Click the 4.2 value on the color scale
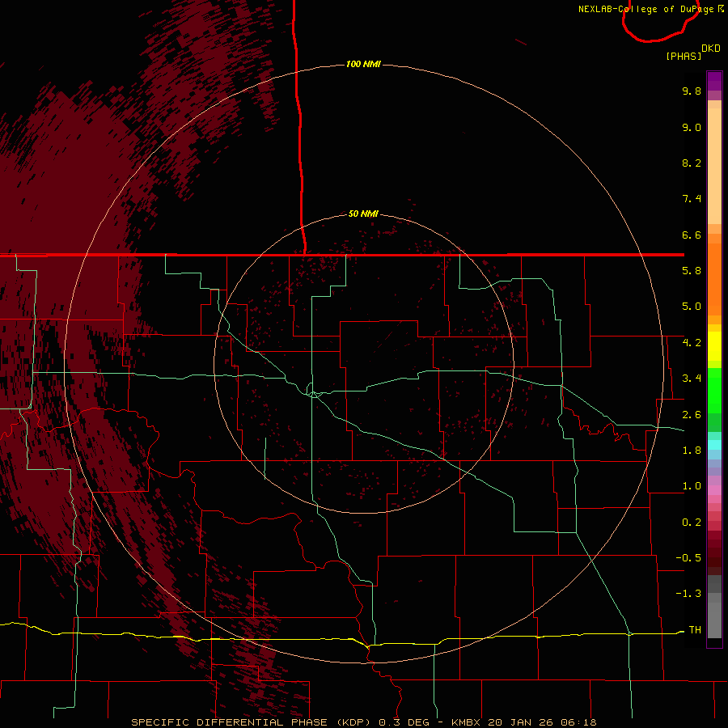728x728 pixels. tap(692, 343)
